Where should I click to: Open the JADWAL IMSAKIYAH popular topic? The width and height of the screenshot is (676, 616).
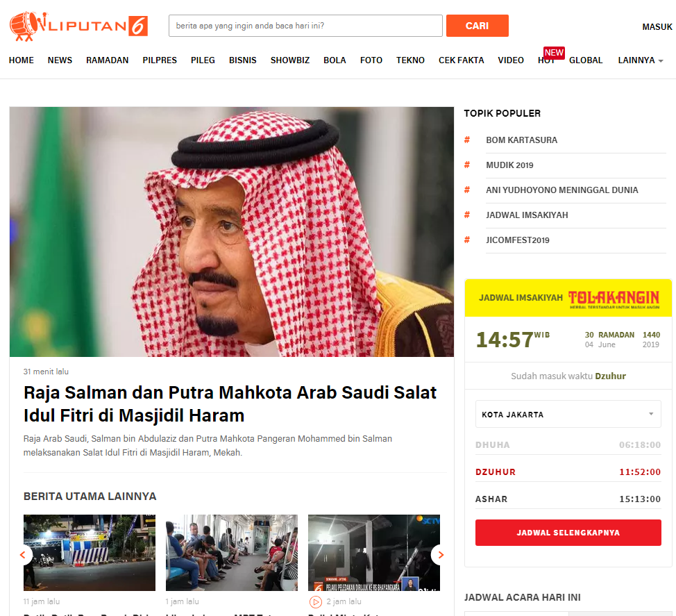527,215
